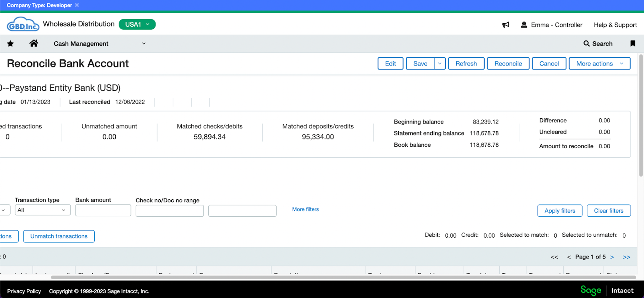Open the Emma Controller user profile icon
Screen dimensions: 644x298
tap(524, 25)
